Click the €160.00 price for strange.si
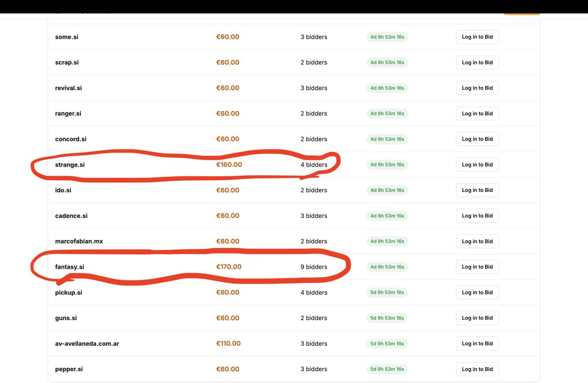Screen dimensions: 588x383 229,164
